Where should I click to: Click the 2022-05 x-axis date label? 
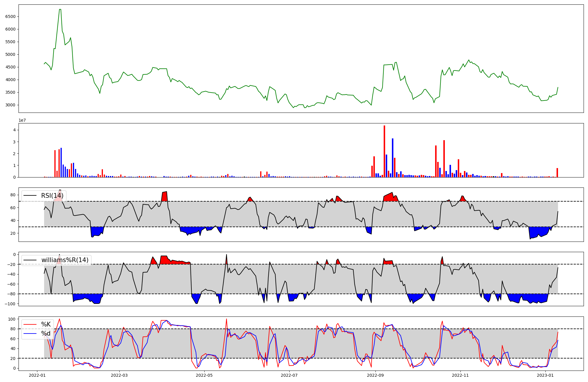[x=204, y=375]
